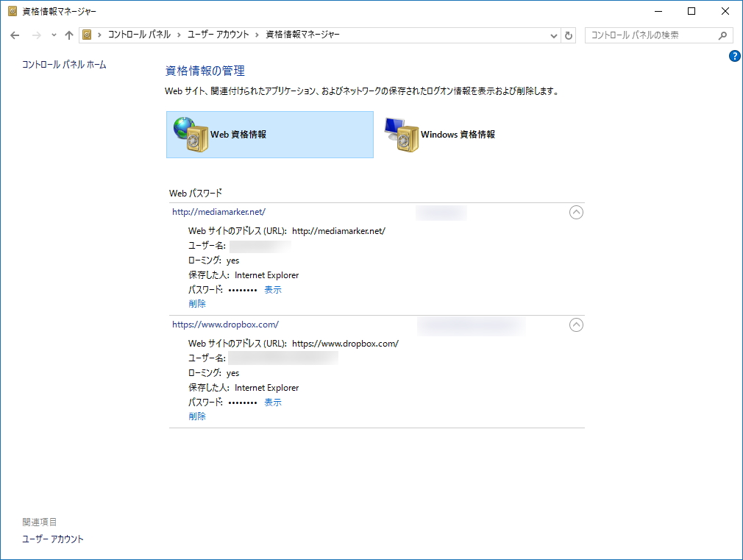Collapse the http://mediamarker.net/ credential entry

tap(577, 212)
